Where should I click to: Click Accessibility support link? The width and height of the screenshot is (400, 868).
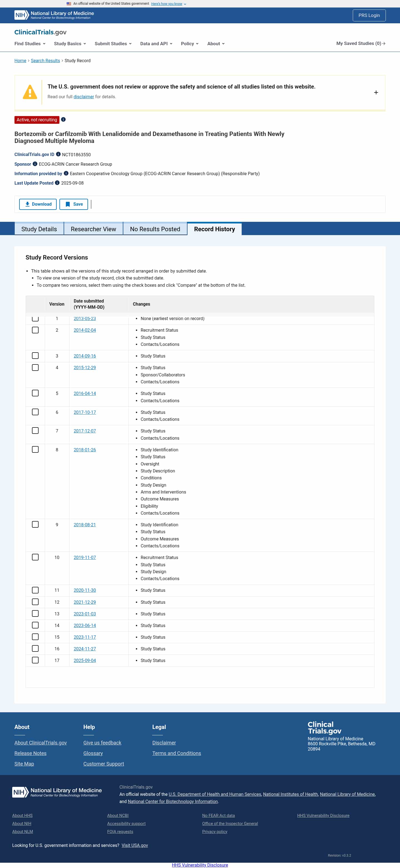click(126, 824)
